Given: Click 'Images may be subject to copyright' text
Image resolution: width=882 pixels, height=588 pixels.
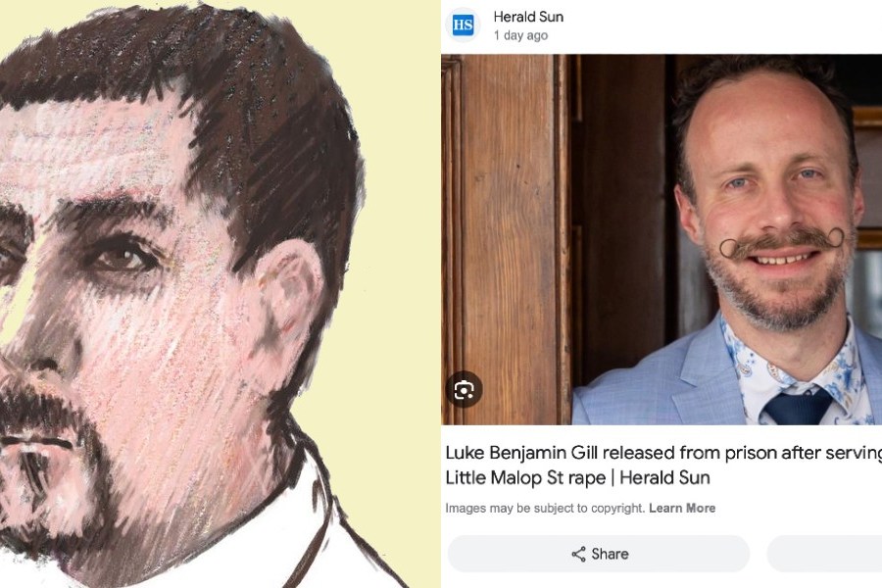Looking at the screenshot, I should pos(545,508).
